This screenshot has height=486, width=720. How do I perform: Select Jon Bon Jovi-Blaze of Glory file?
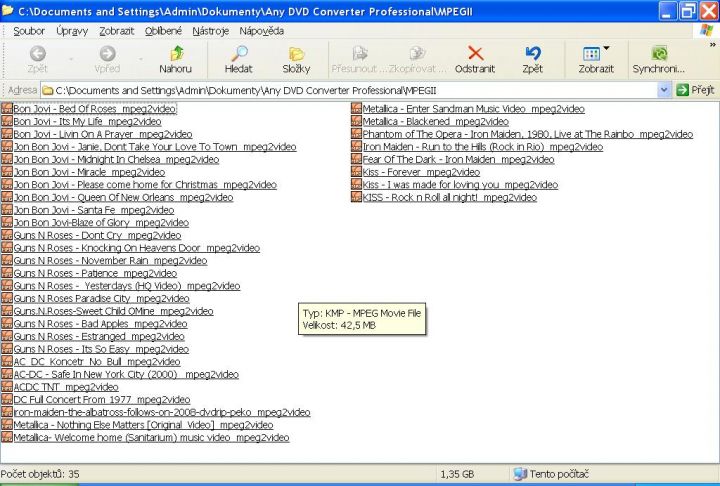101,222
